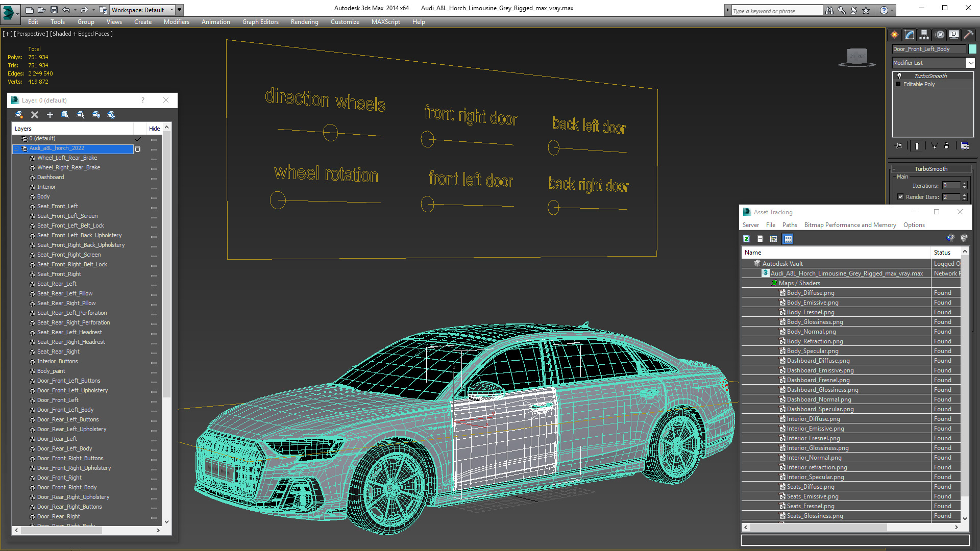The image size is (980, 551).
Task: Click Configure Modifier Sets icon
Action: click(x=965, y=146)
